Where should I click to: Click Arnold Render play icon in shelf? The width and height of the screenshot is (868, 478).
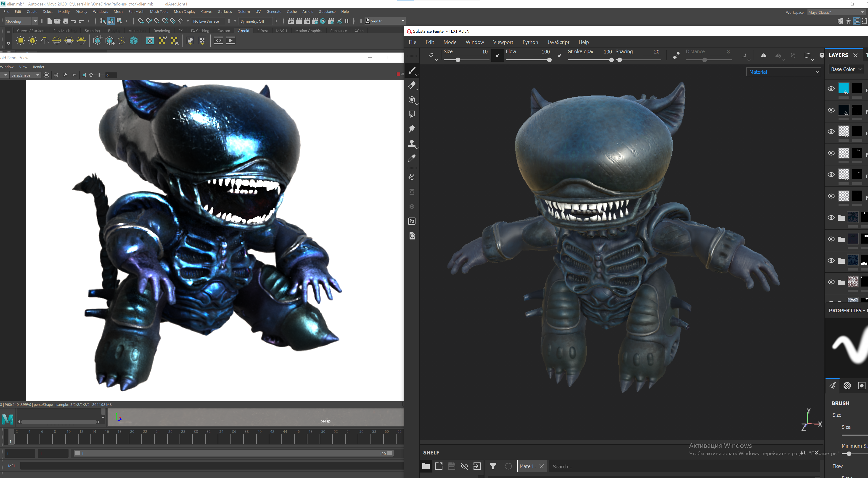tap(231, 41)
